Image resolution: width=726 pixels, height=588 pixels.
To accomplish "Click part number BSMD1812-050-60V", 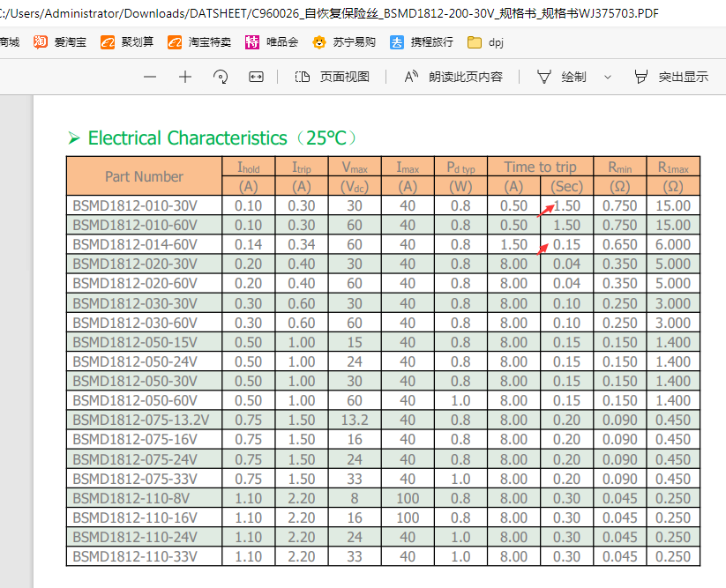I will [x=135, y=400].
